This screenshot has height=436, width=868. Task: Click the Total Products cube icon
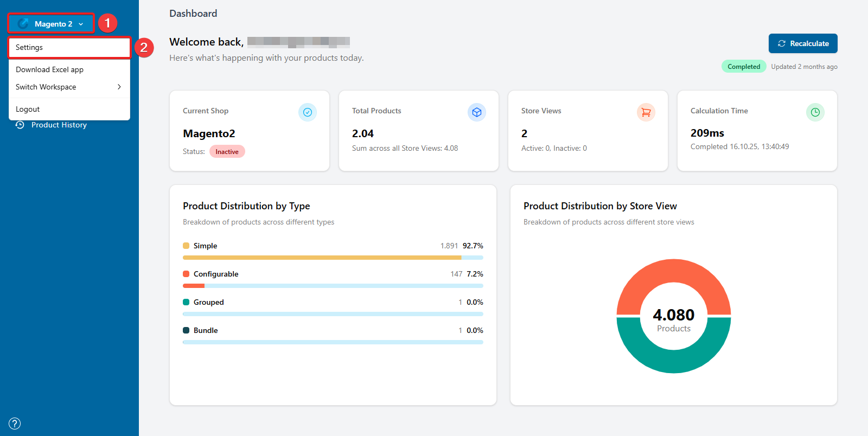477,112
